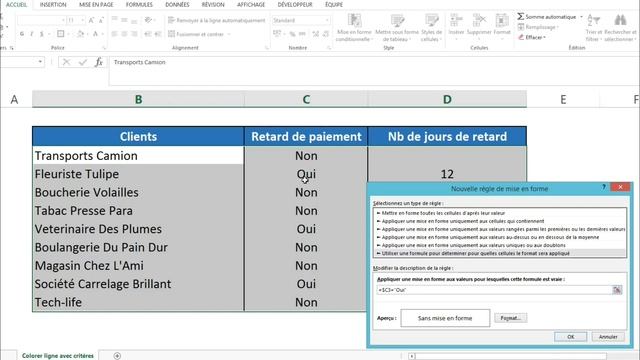Click the text orientation icon
This screenshot has height=360, width=640.
click(x=148, y=20)
